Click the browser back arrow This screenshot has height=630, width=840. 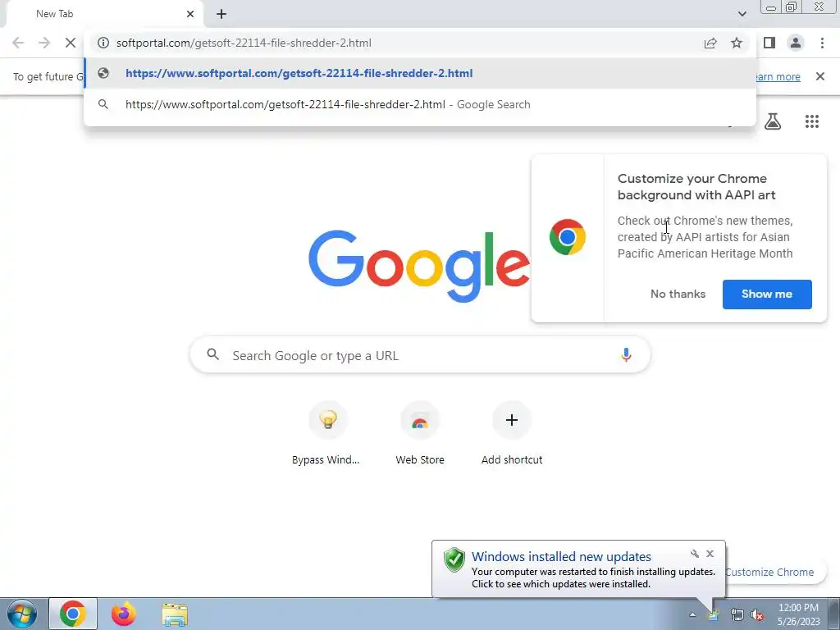(x=18, y=43)
